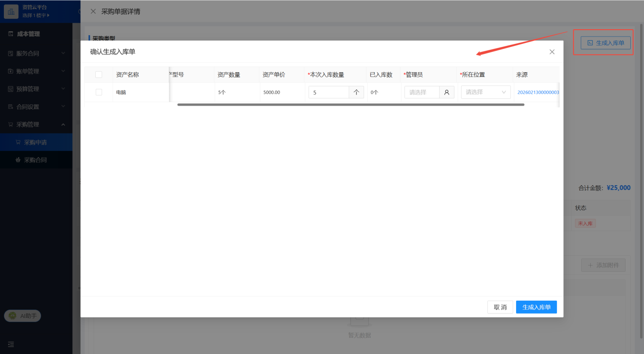Close the 确认生成入库单 dialog with X
The width and height of the screenshot is (644, 354).
[552, 52]
